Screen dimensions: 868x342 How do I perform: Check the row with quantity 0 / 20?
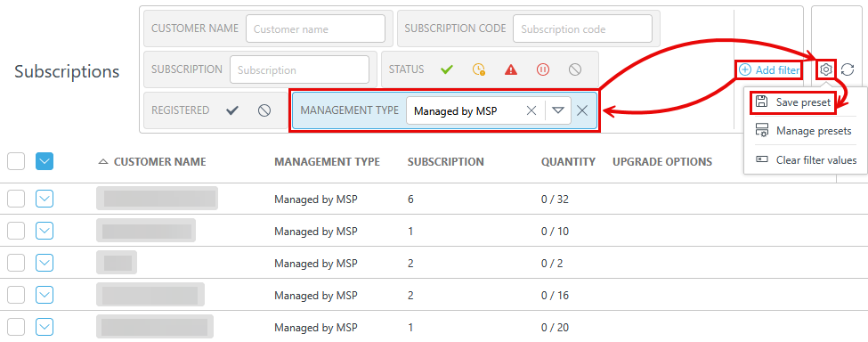[16, 327]
